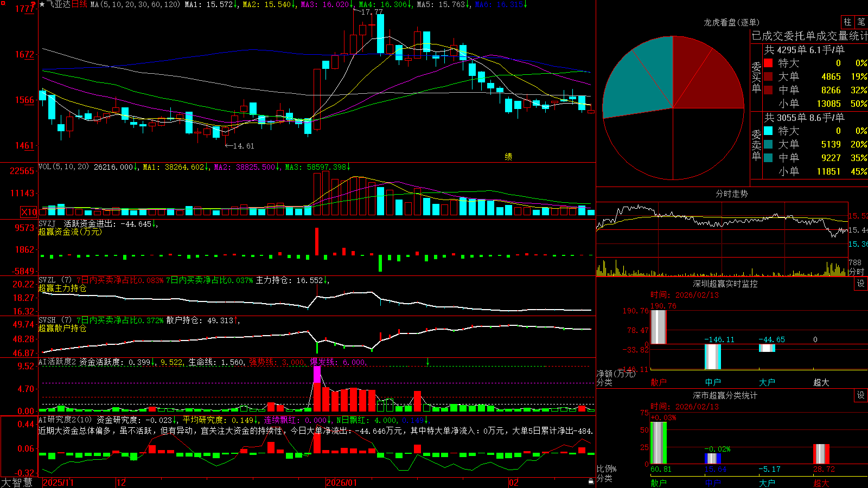The image size is (868, 488).
Task: Click the 深市超赢分类统计 panel title
Action: [725, 395]
